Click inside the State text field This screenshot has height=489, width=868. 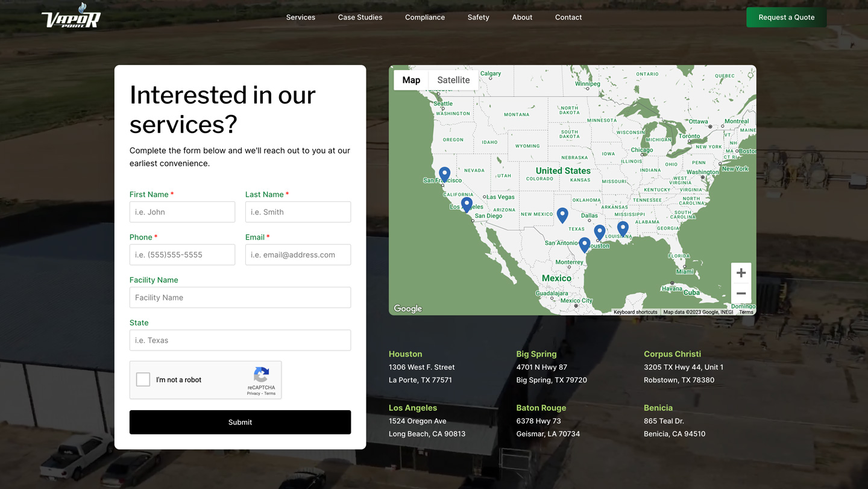pos(240,340)
